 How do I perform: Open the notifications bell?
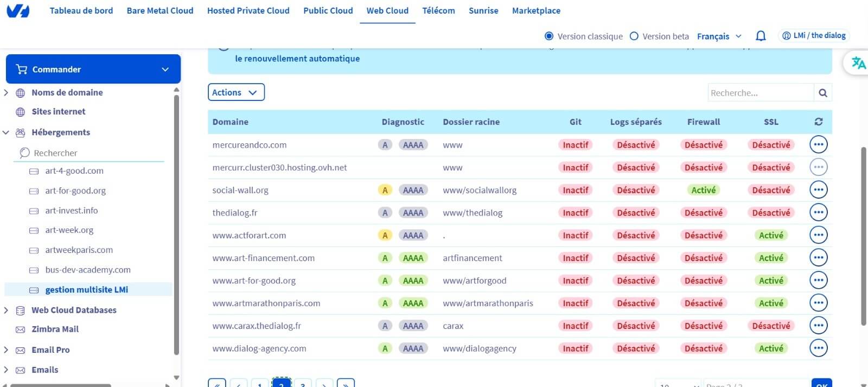pos(761,36)
